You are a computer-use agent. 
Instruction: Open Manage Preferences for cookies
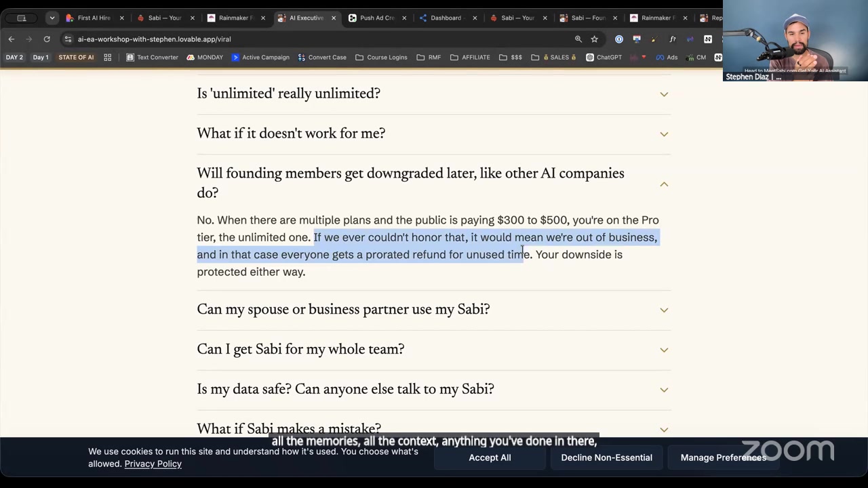(723, 457)
